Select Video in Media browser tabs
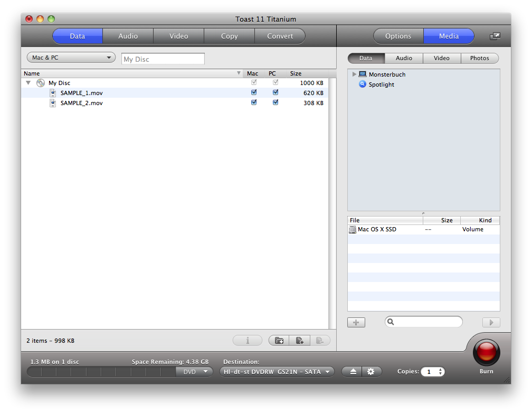The image size is (532, 413). point(442,58)
